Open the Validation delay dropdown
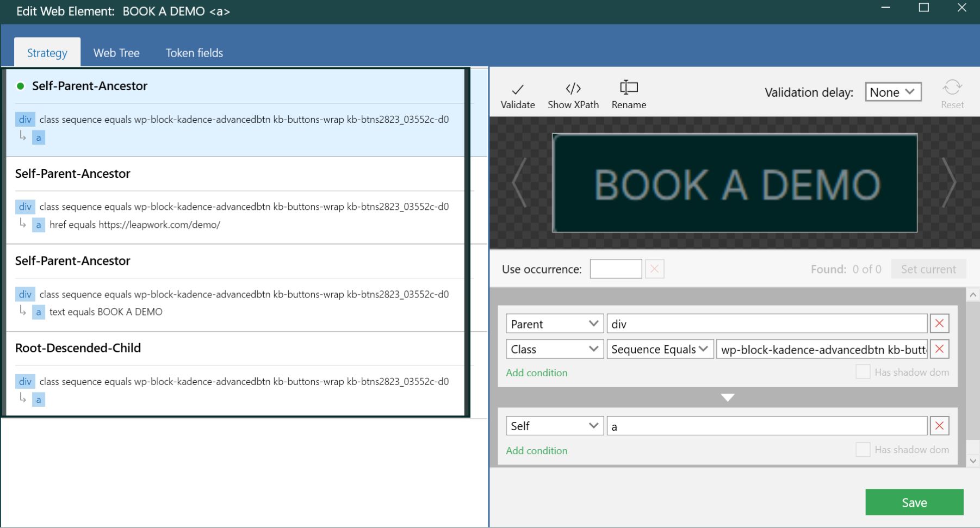 893,92
